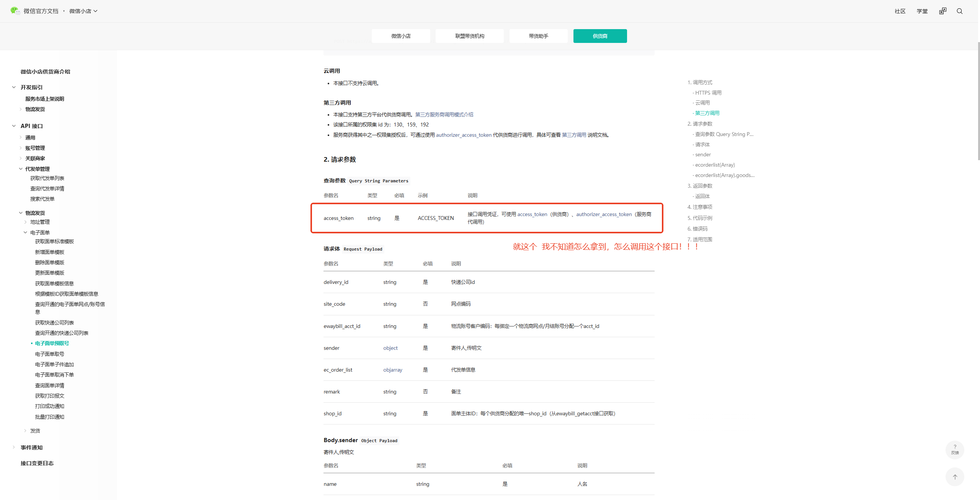Image resolution: width=980 pixels, height=500 pixels.
Task: Open the 反馈 feedback question icon
Action: 955,449
